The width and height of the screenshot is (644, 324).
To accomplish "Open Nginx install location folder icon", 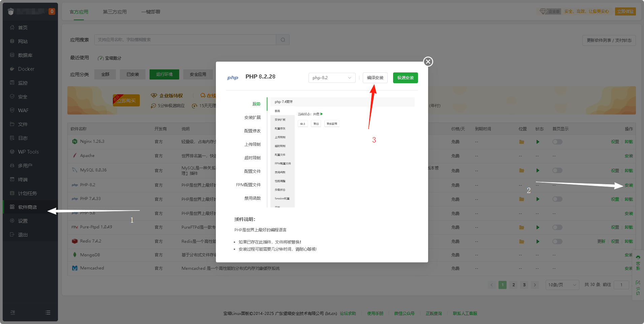I will coord(521,142).
